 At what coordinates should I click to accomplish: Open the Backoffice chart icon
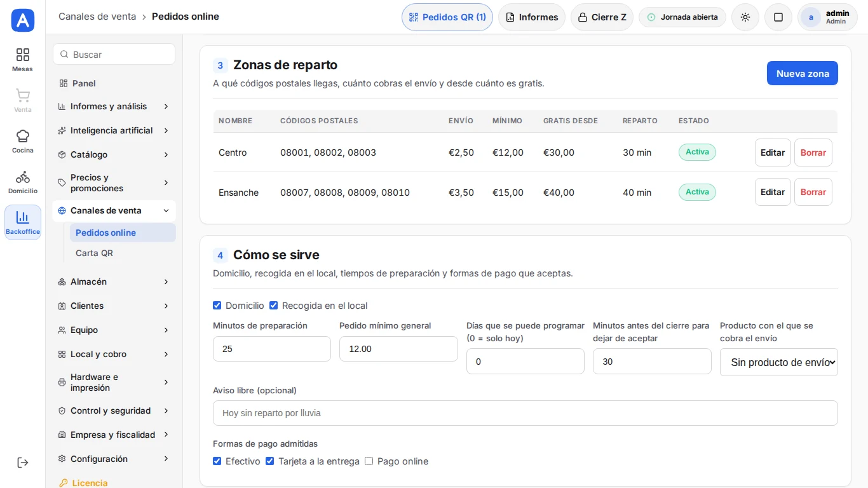coord(23,217)
